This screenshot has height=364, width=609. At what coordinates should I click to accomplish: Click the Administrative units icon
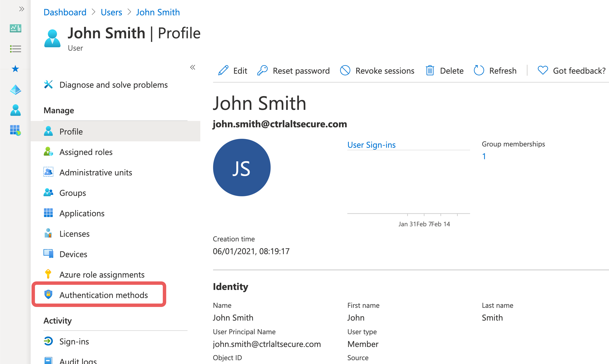pos(48,172)
